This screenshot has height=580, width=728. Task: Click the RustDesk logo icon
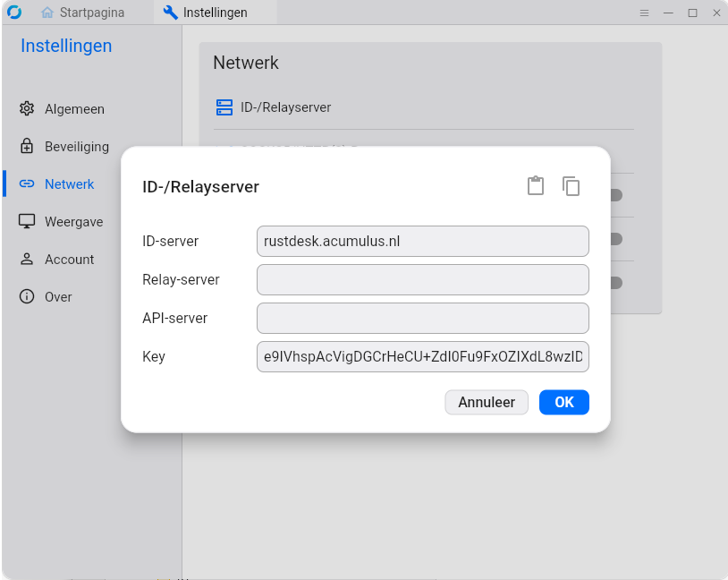(13, 13)
